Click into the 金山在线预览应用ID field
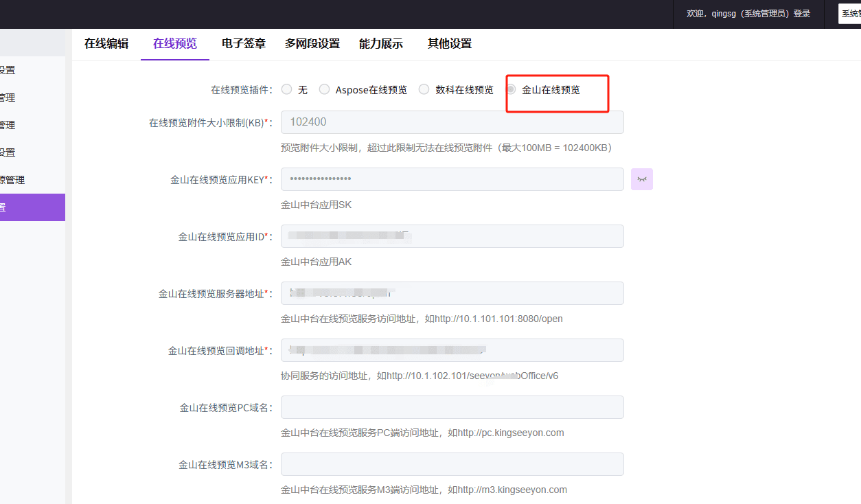Viewport: 861px width, 504px height. tap(452, 236)
